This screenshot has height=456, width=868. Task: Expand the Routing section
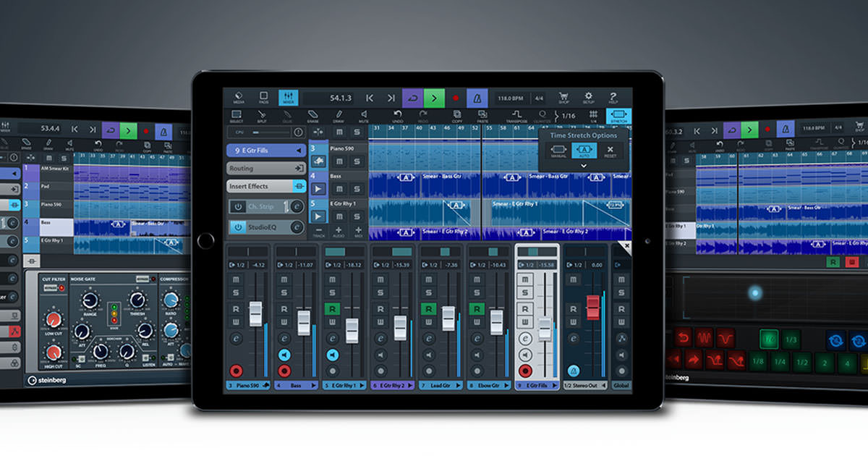point(266,168)
